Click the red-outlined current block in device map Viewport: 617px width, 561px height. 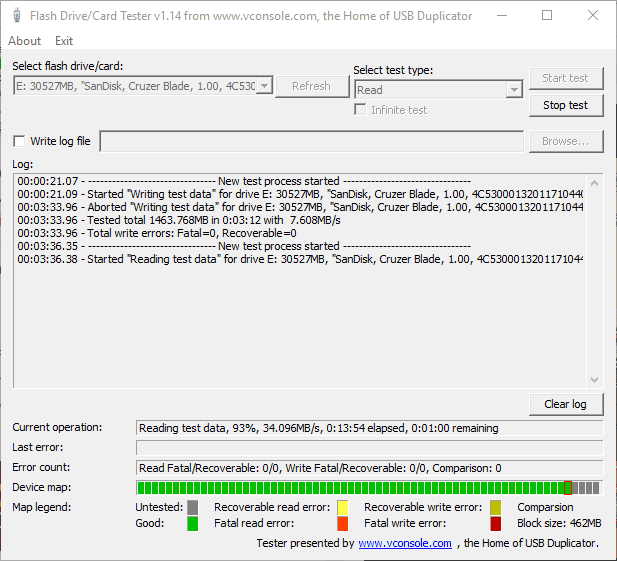[568, 488]
